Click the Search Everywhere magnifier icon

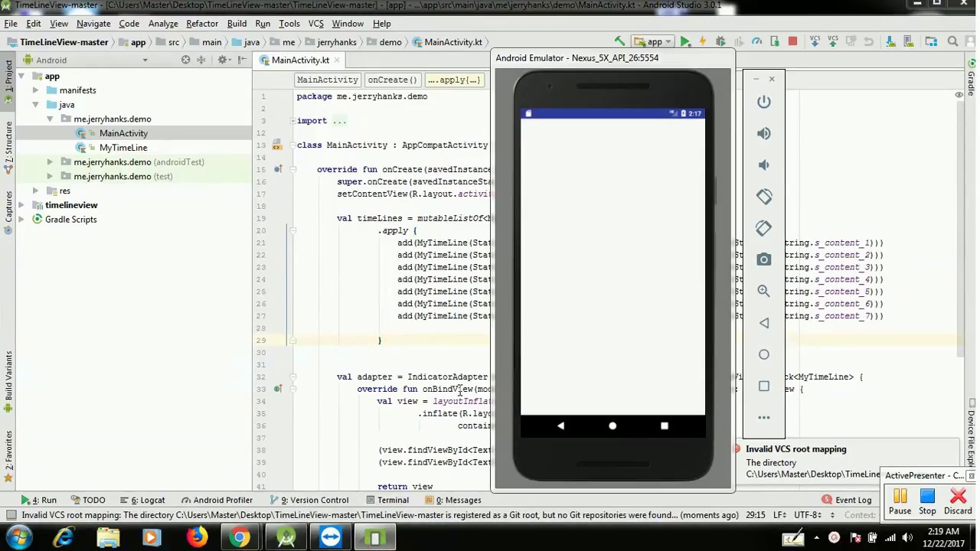(x=952, y=41)
